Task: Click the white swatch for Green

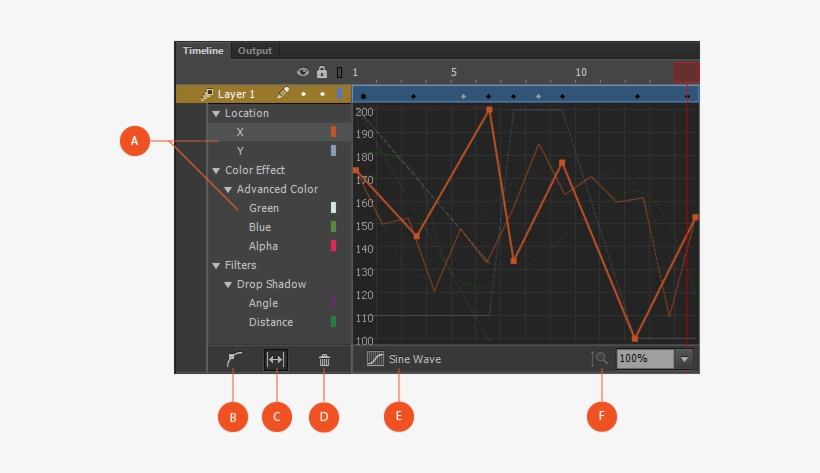Action: tap(333, 208)
